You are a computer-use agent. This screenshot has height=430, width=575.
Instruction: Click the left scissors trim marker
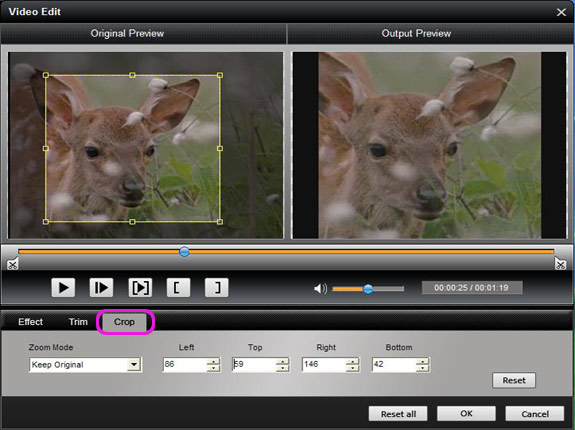[12, 264]
